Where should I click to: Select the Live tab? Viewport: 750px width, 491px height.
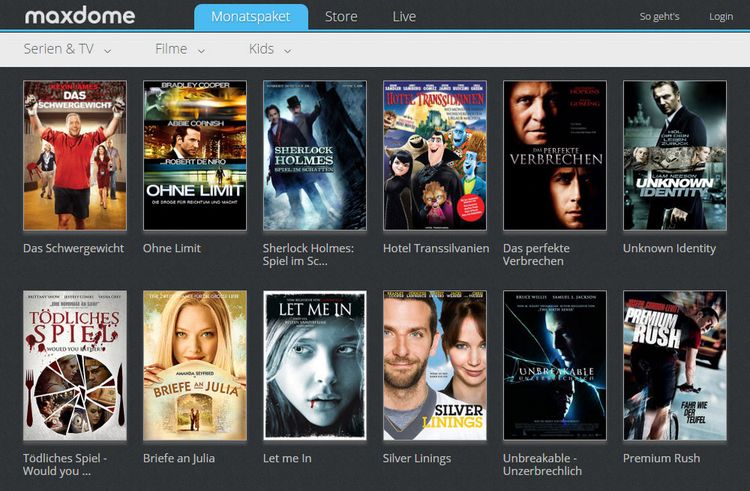(404, 17)
